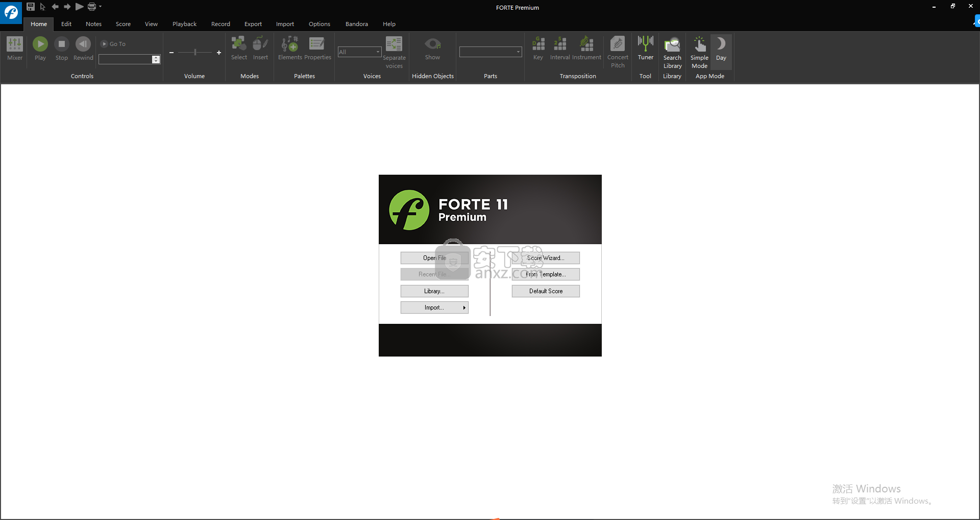Open the Options ribbon tab
This screenshot has height=520, width=980.
pos(319,24)
